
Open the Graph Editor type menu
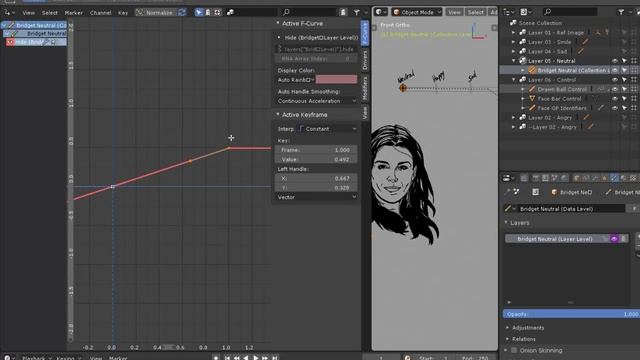click(x=9, y=13)
